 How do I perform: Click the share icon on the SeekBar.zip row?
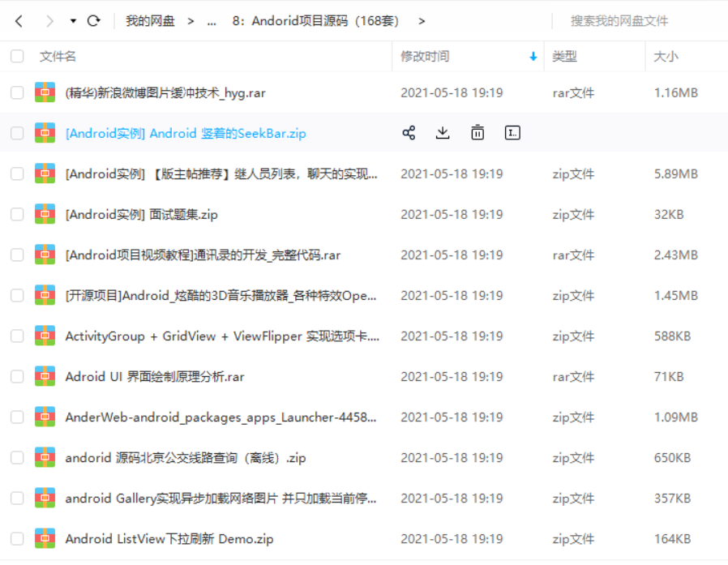[409, 133]
